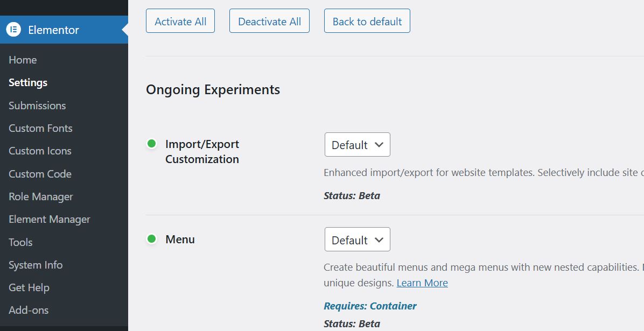Screen dimensions: 644x331
Task: Open Custom Icons in the sidebar
Action: pos(40,151)
